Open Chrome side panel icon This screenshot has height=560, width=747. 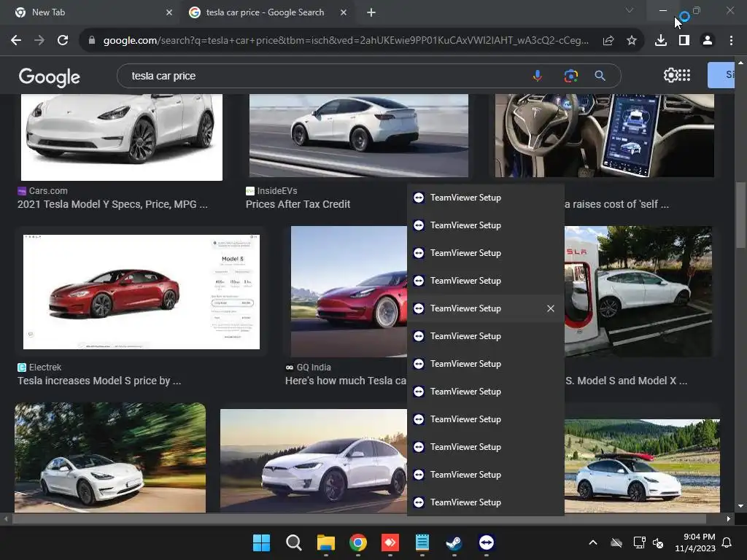point(684,41)
